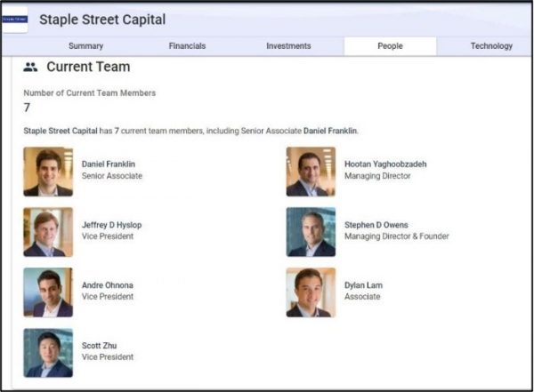Click the Dylan Lam name link
The height and width of the screenshot is (392, 534).
tap(363, 285)
